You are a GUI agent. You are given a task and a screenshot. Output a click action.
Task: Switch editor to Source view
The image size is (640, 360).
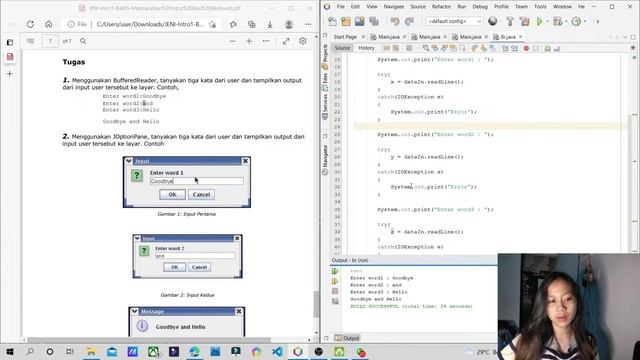click(x=342, y=48)
